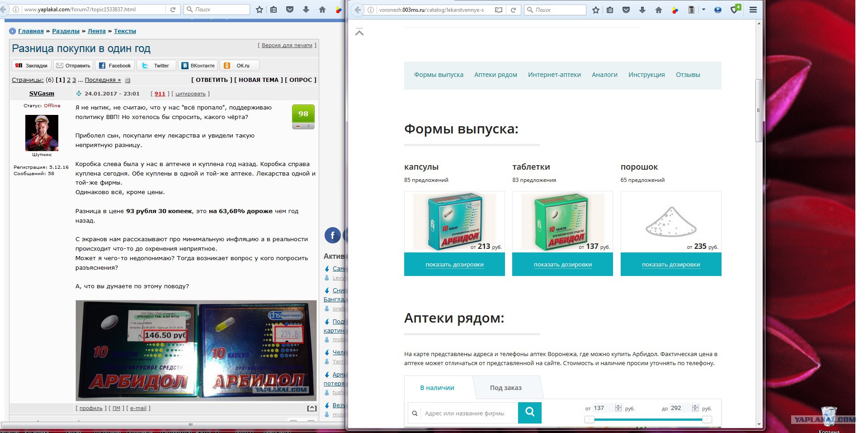Click the ОТВЕТИТЬ reply link

pyautogui.click(x=212, y=80)
